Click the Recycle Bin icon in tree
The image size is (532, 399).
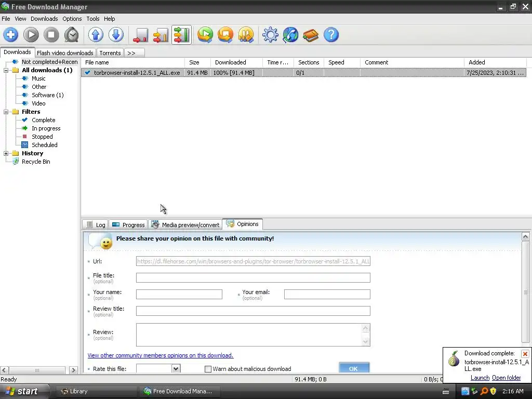[16, 162]
